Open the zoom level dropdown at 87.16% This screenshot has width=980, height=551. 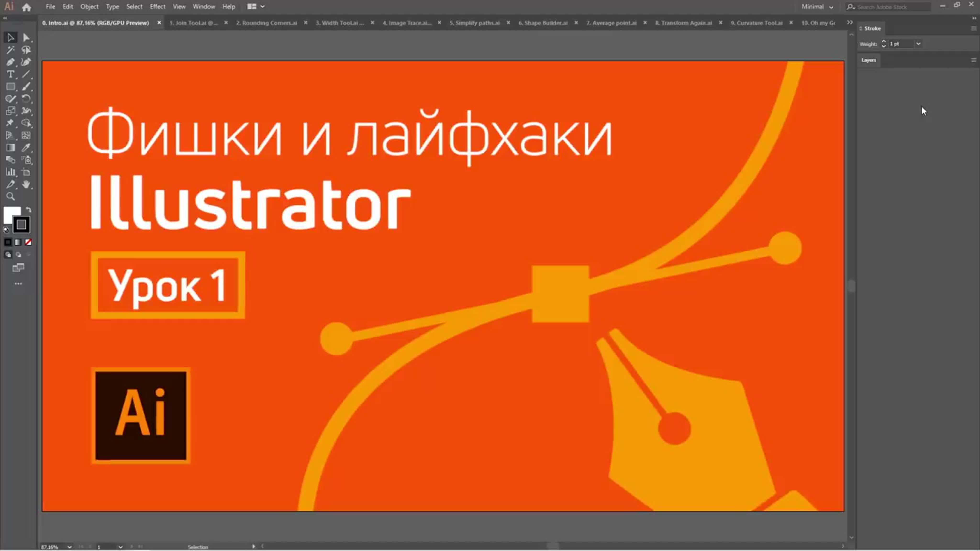[x=69, y=547]
